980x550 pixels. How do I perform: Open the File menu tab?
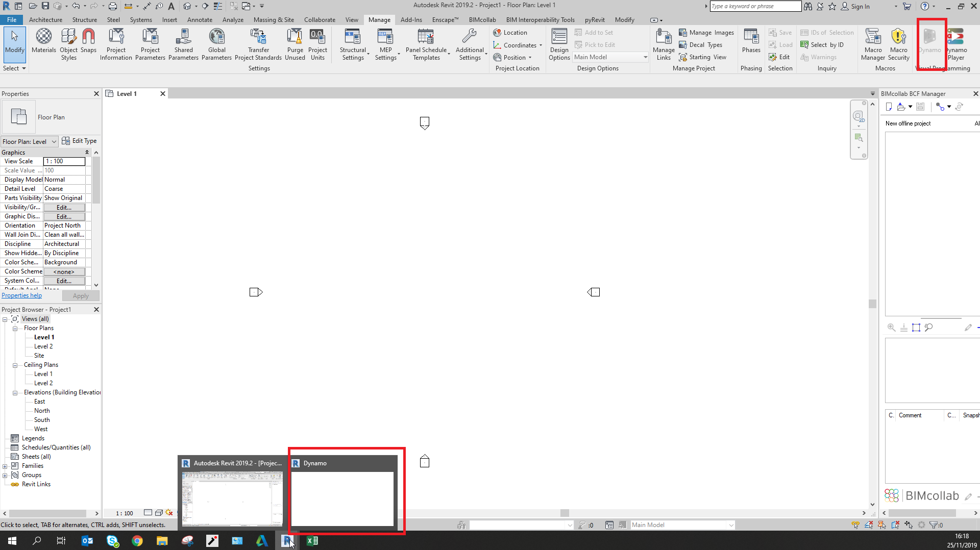coord(12,20)
